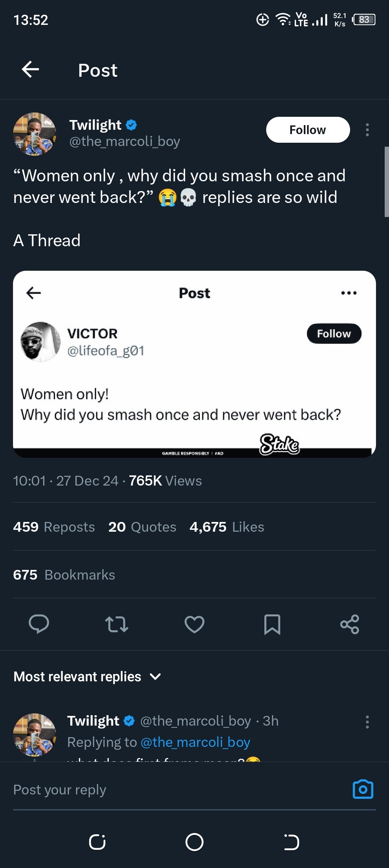Image resolution: width=389 pixels, height=868 pixels.
Task: Bookmark the post with bookmark icon
Action: point(272,624)
